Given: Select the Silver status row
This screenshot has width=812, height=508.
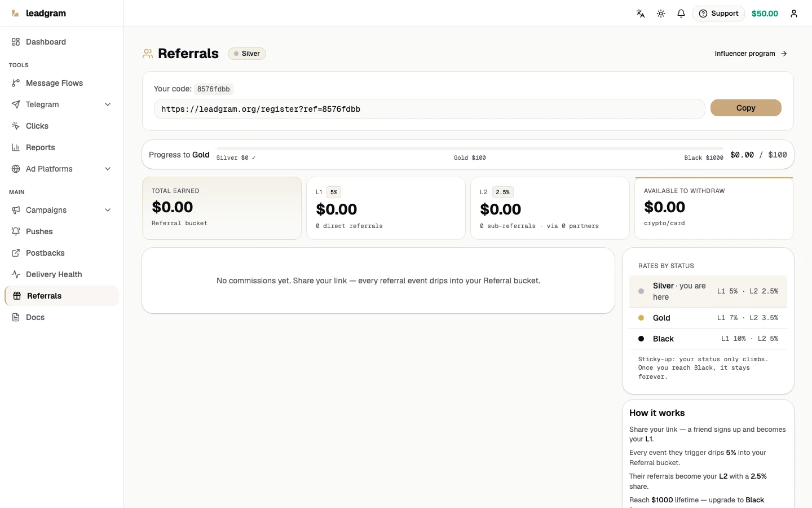Looking at the screenshot, I should 708,291.
